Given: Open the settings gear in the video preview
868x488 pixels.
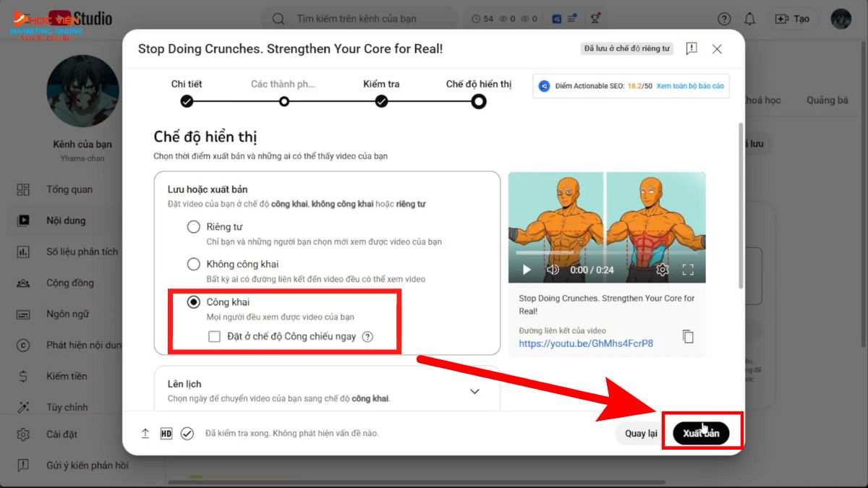Looking at the screenshot, I should (661, 269).
